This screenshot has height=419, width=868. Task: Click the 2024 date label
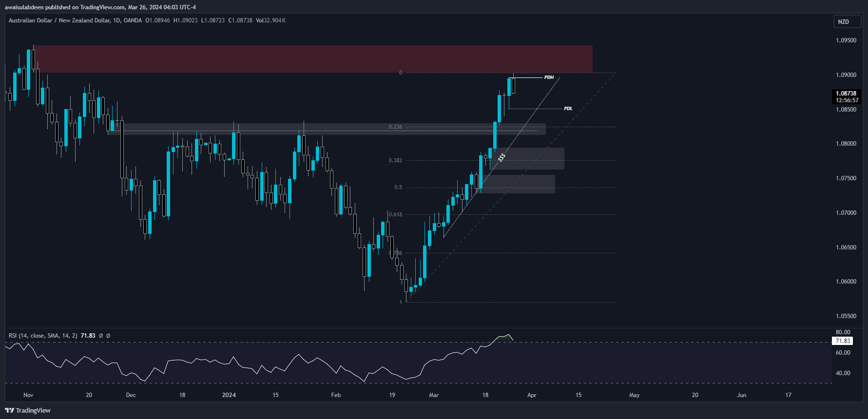point(229,395)
